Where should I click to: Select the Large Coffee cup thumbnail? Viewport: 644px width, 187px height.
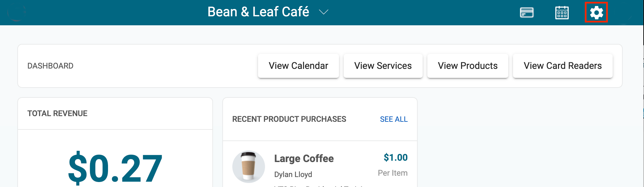249,167
